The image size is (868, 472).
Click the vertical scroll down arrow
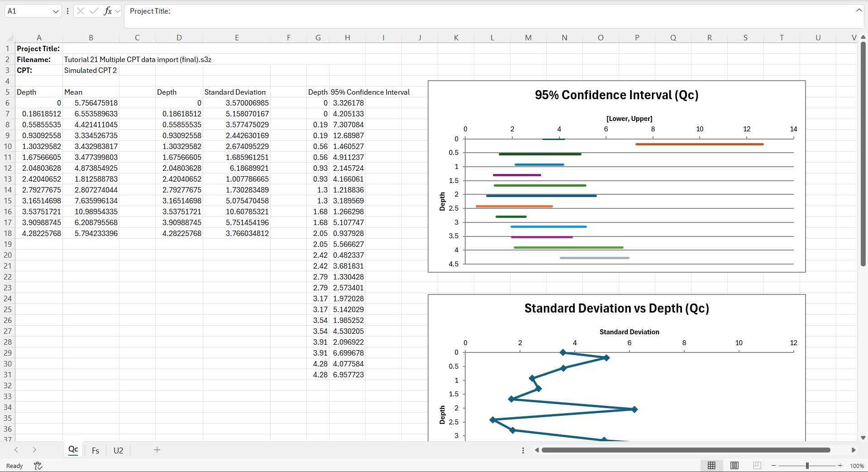pos(863,438)
